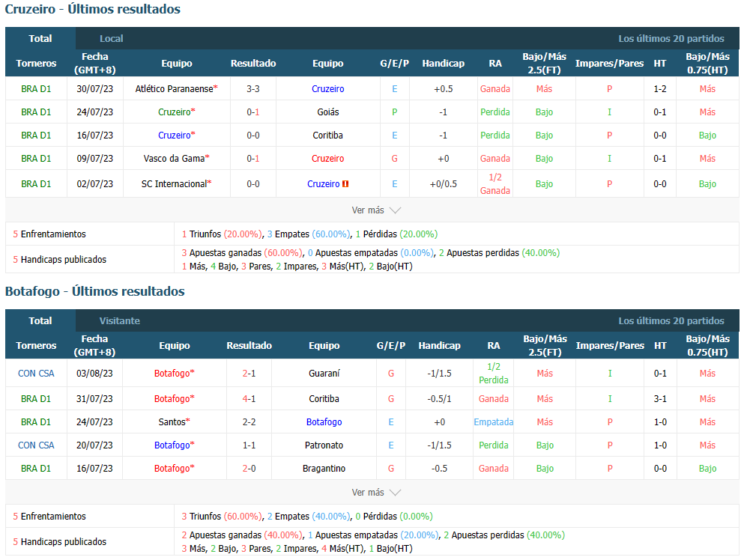Open the 0-1 result against Goiás
Screen dimensions: 744x560
pos(253,112)
